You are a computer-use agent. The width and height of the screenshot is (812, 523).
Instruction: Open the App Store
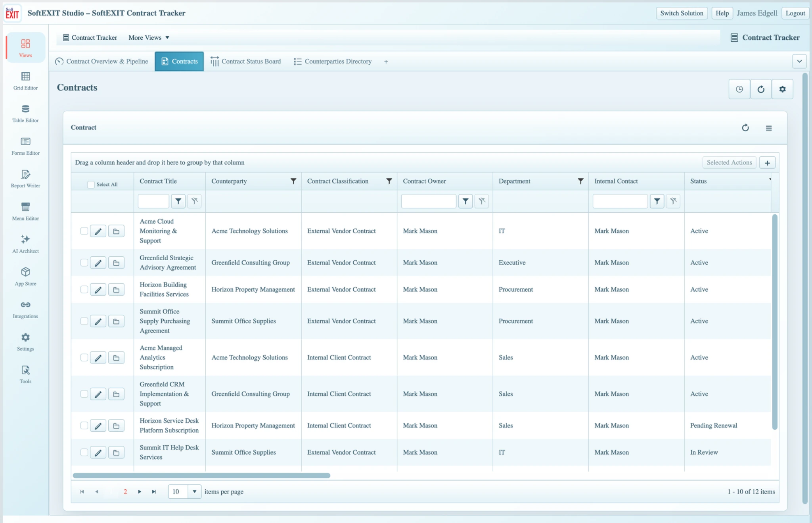(x=25, y=277)
